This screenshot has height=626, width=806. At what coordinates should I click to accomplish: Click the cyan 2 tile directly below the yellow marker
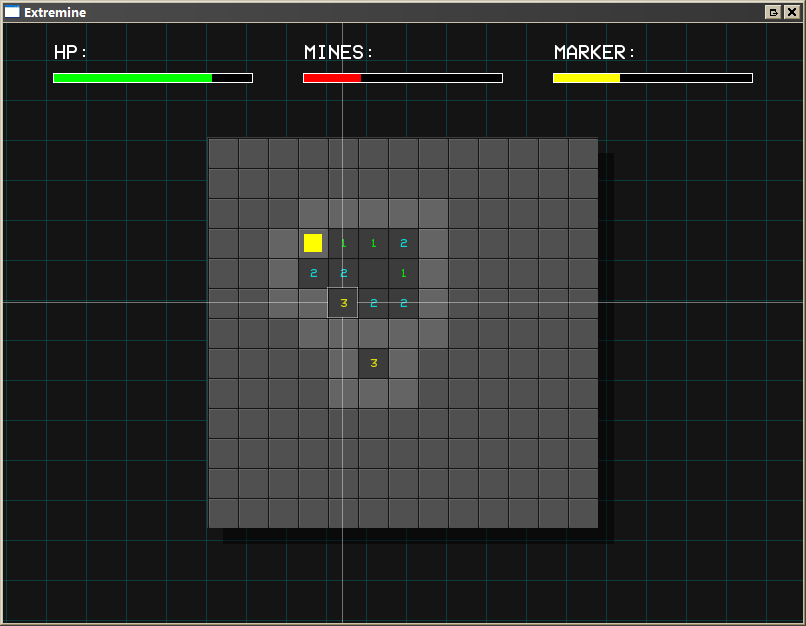coord(313,273)
